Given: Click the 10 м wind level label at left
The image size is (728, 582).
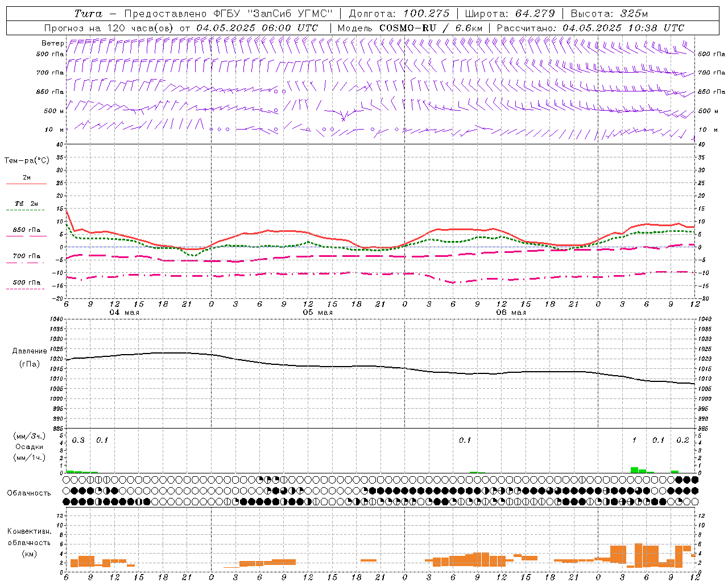Looking at the screenshot, I should 55,130.
